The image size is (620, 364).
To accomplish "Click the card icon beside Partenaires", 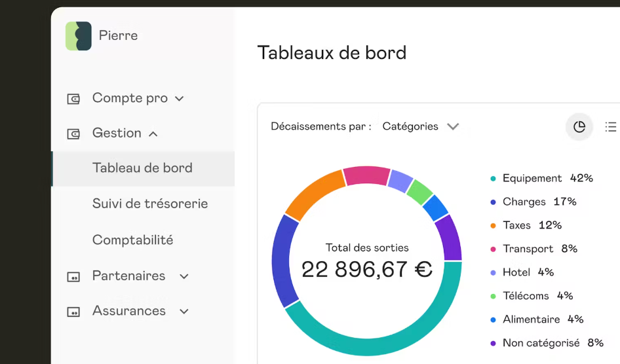I will coord(73,277).
